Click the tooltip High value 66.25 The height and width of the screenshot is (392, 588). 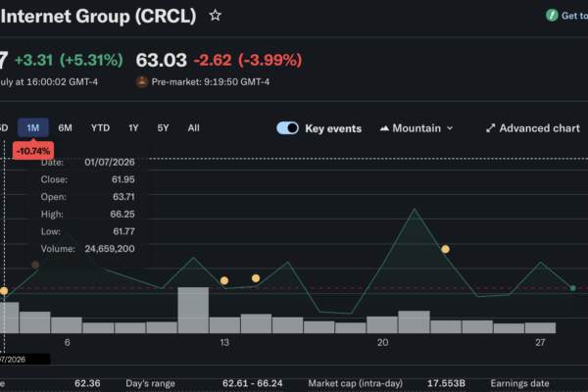[x=122, y=215]
